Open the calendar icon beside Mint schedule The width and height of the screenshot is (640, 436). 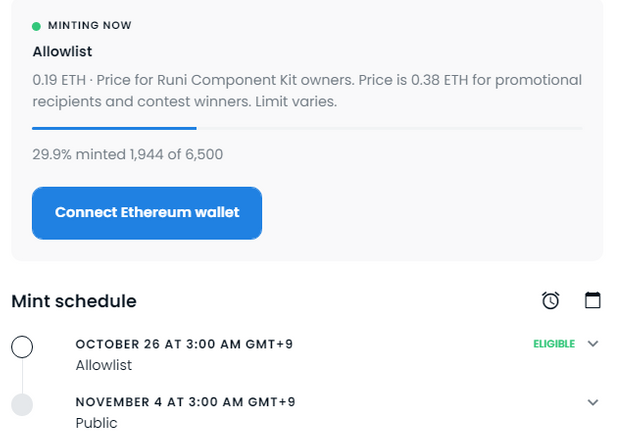click(x=593, y=300)
